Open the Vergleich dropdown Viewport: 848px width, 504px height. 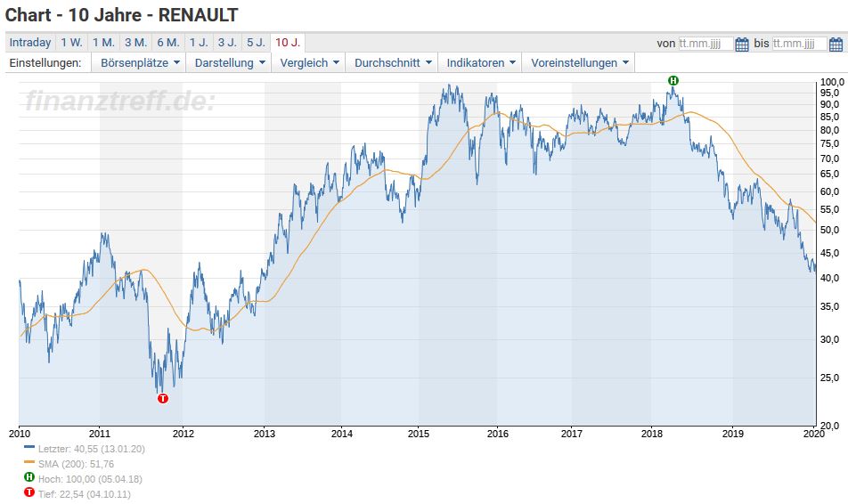pyautogui.click(x=309, y=62)
